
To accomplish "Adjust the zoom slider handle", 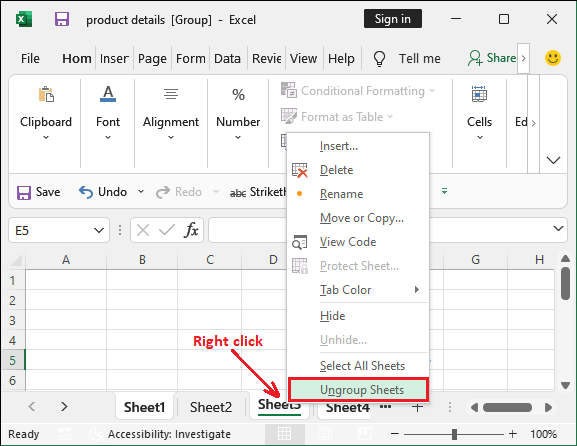I will [454, 434].
